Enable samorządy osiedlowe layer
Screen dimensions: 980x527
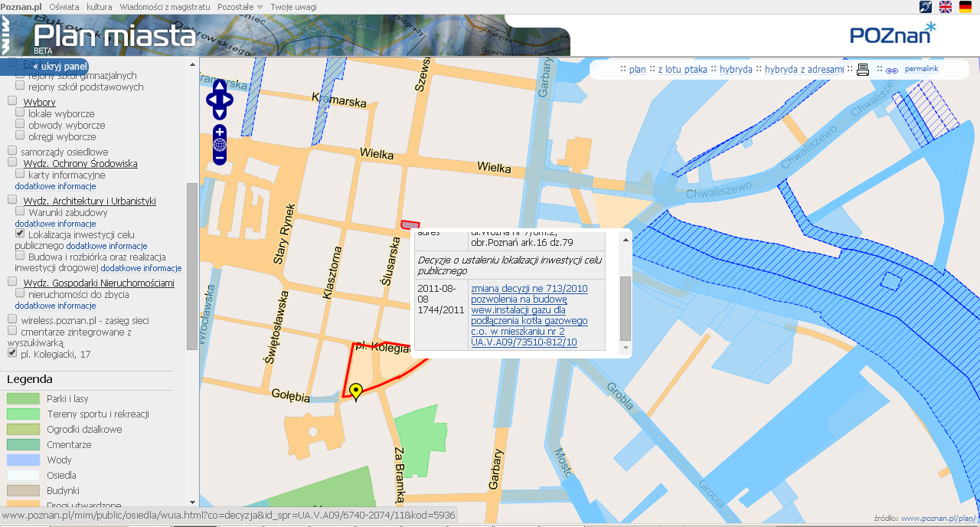pyautogui.click(x=12, y=151)
